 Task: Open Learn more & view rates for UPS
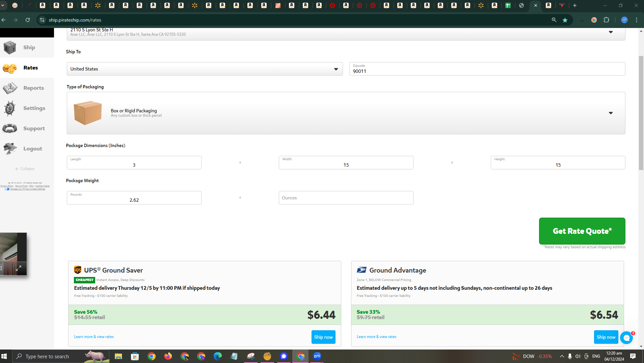94,337
